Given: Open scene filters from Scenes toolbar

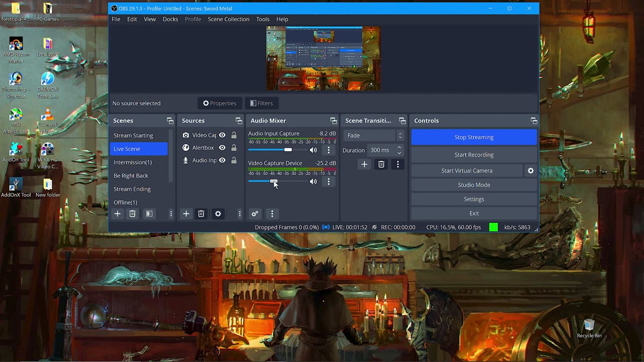Looking at the screenshot, I should [149, 214].
